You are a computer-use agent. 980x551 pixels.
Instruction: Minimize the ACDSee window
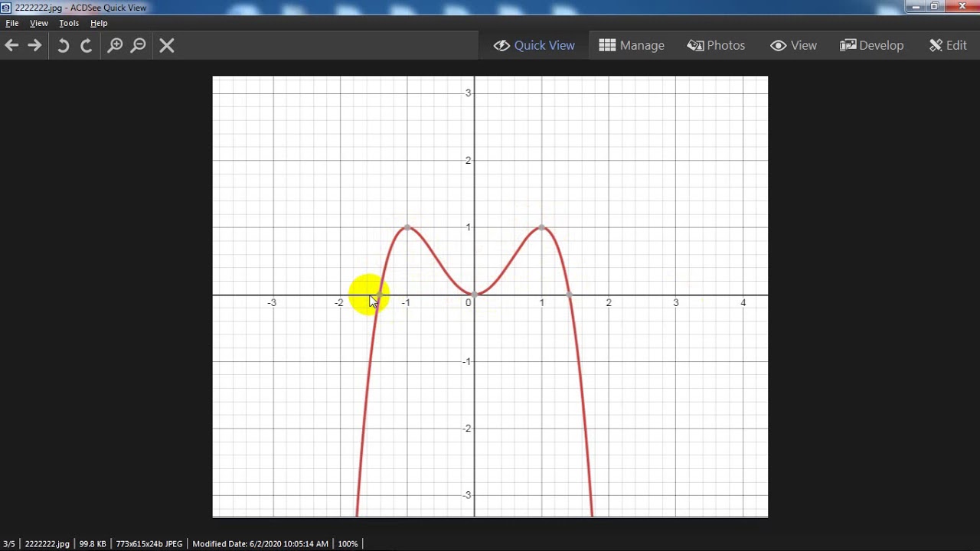pyautogui.click(x=916, y=7)
